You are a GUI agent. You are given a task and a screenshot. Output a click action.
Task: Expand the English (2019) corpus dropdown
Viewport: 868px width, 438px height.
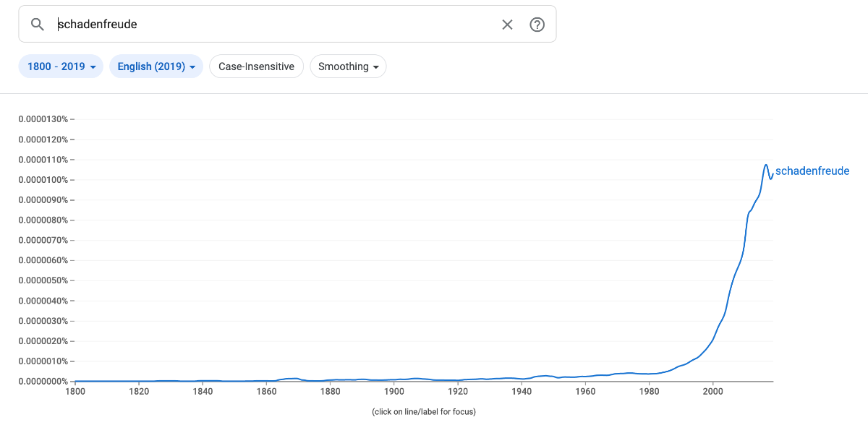[156, 66]
